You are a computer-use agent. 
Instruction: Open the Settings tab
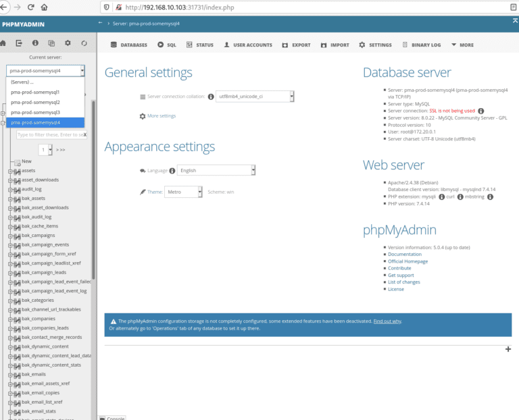point(375,45)
